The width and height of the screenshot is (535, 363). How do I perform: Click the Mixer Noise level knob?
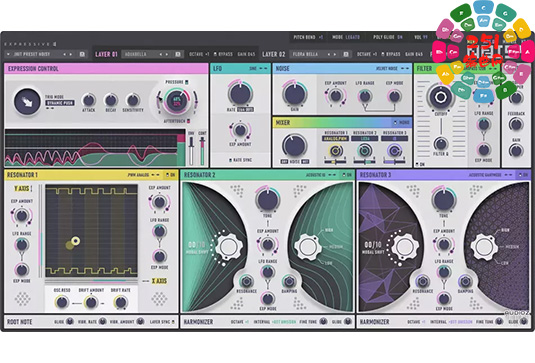(294, 146)
